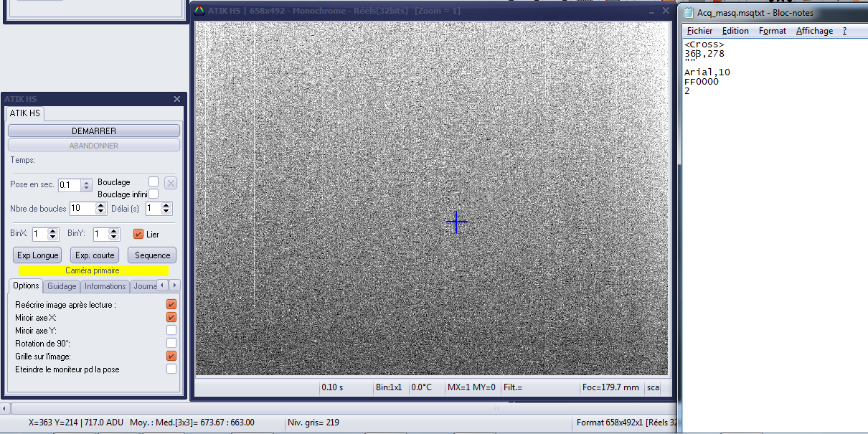The height and width of the screenshot is (434, 868).
Task: Click the X button beside Bouclage
Action: coord(171,182)
